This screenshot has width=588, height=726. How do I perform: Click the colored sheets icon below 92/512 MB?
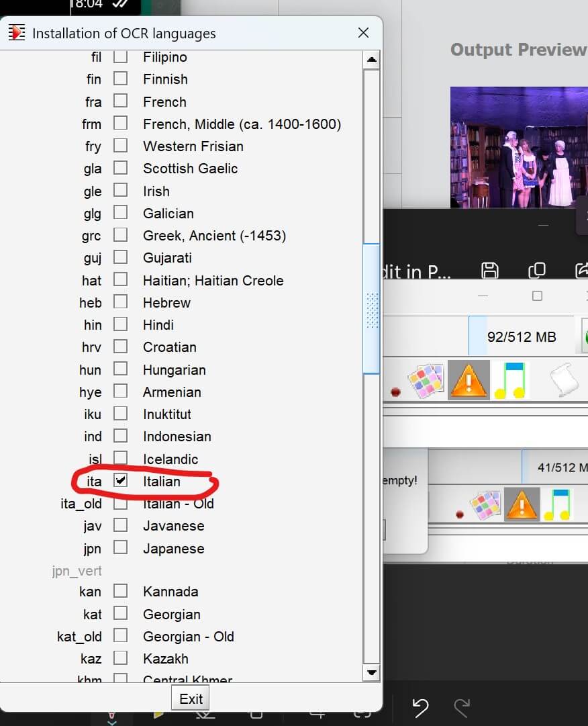click(426, 381)
